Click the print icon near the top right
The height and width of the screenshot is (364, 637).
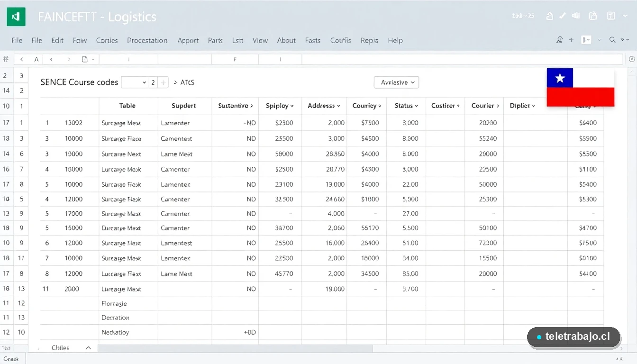coord(575,16)
